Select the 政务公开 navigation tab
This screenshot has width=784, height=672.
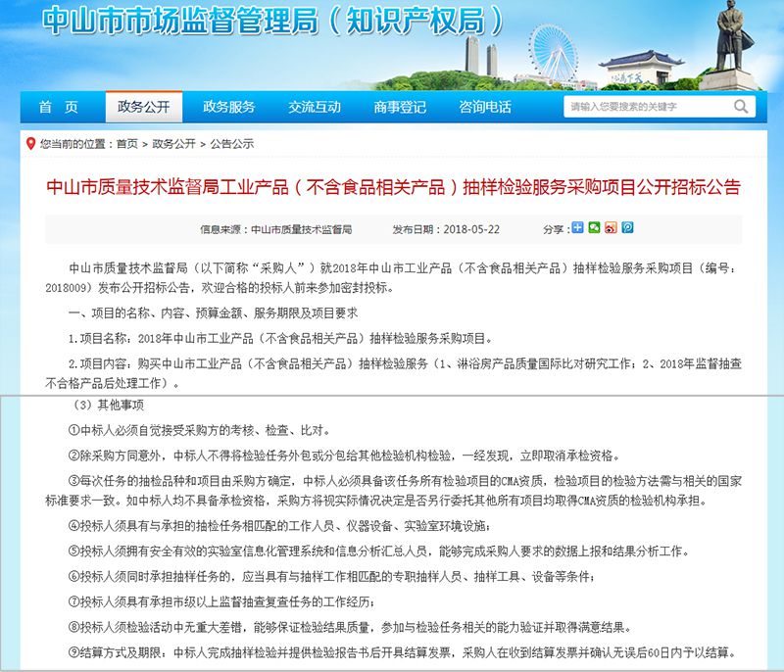(143, 108)
